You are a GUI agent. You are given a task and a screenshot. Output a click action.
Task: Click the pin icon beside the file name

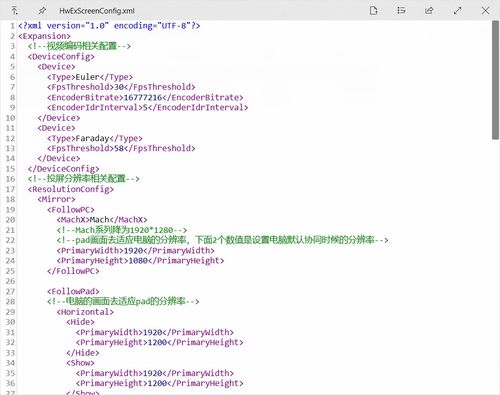(x=42, y=11)
